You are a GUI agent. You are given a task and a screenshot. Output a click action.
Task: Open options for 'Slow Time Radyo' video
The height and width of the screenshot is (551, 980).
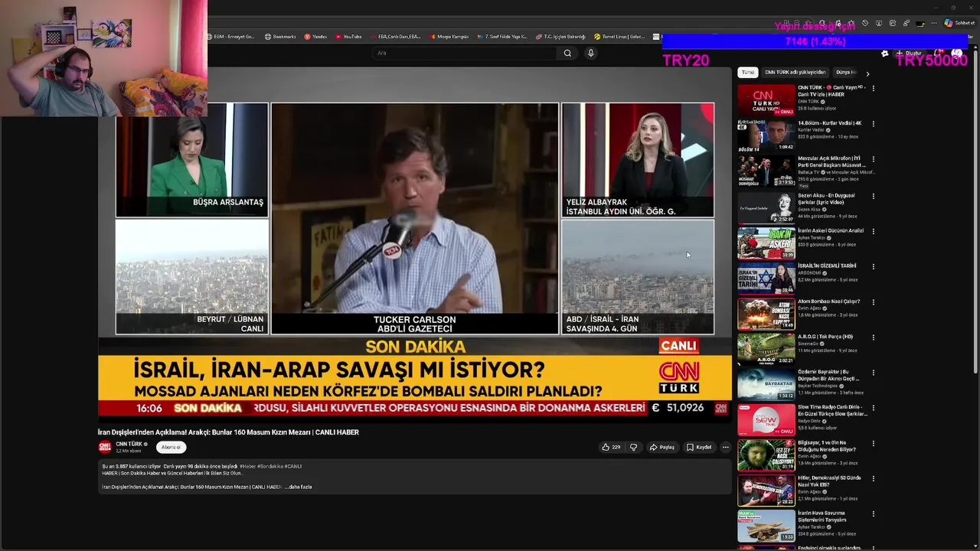[x=874, y=408]
